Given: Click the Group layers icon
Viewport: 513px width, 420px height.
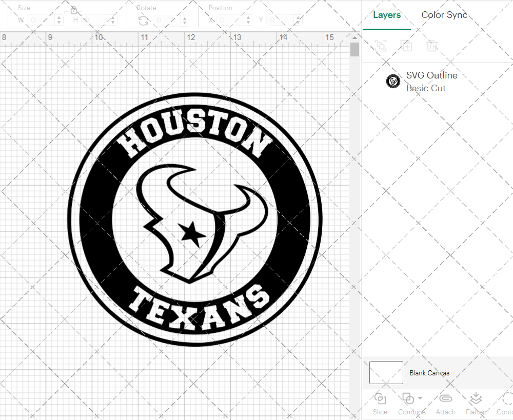Looking at the screenshot, I should 381,46.
